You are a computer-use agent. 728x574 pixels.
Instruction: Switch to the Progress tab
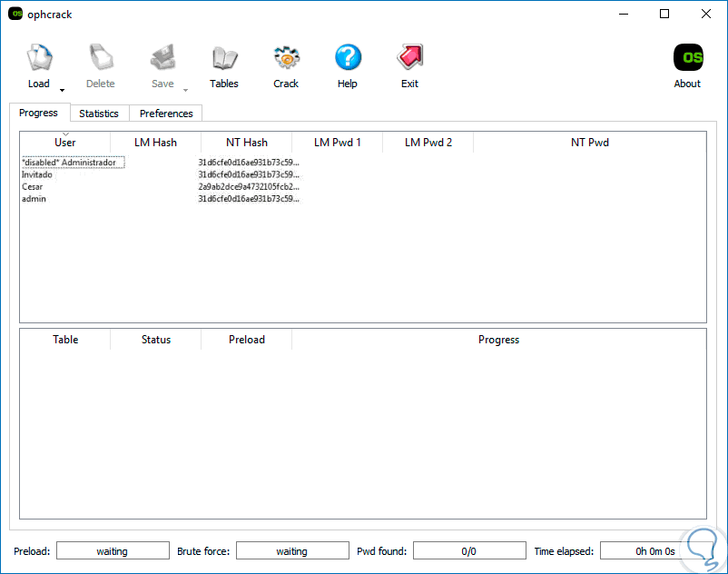pyautogui.click(x=38, y=113)
